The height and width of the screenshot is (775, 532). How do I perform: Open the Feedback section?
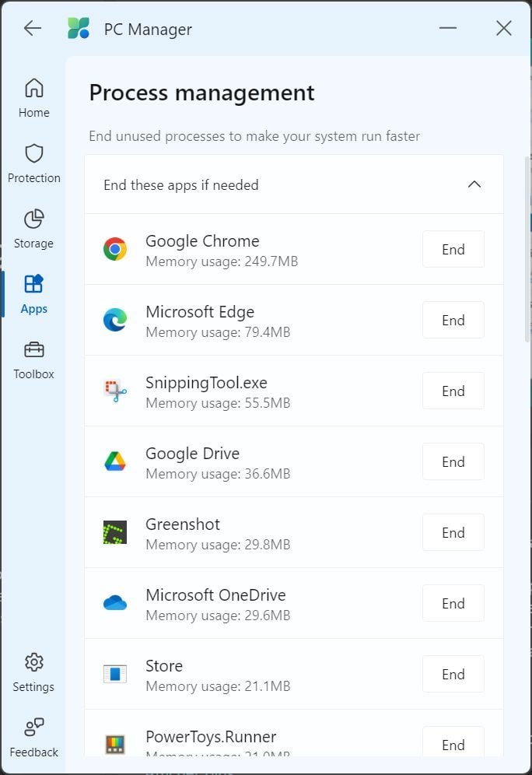click(x=33, y=738)
